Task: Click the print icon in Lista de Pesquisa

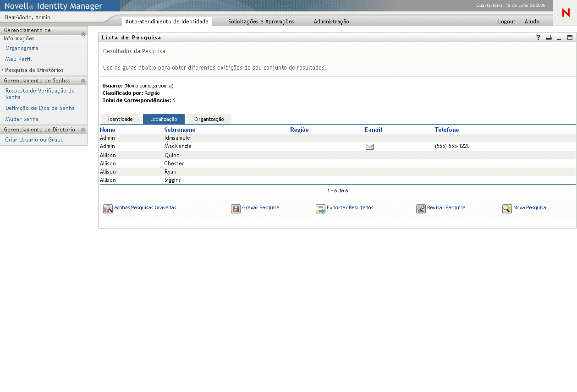Action: coord(549,38)
